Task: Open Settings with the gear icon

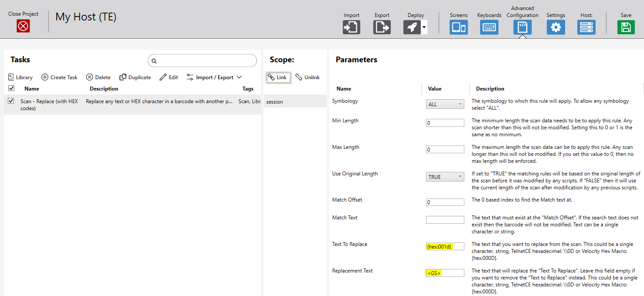Action: click(x=556, y=27)
